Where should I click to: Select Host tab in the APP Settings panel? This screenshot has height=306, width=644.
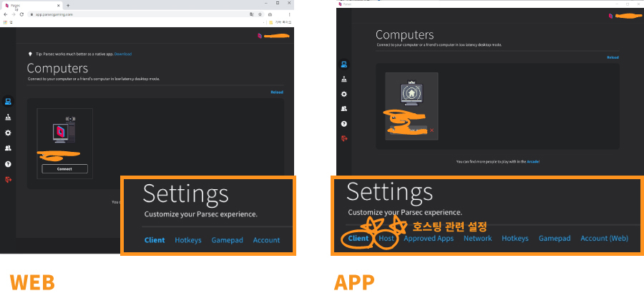point(386,238)
